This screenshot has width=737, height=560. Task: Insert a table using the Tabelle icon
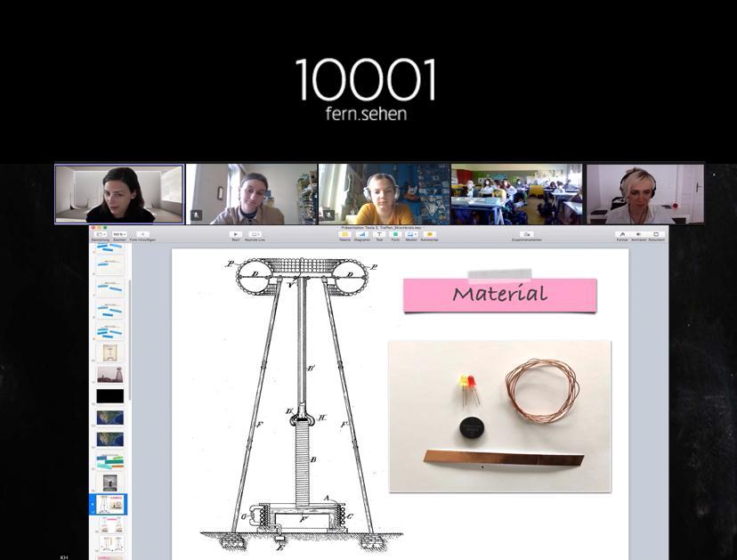point(344,234)
